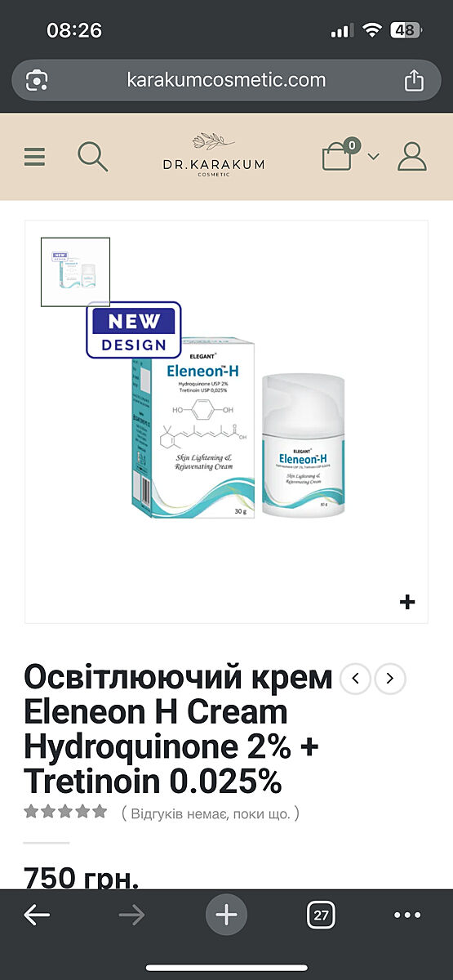The width and height of the screenshot is (453, 980).
Task: Tap the share icon in address bar
Action: click(x=414, y=80)
